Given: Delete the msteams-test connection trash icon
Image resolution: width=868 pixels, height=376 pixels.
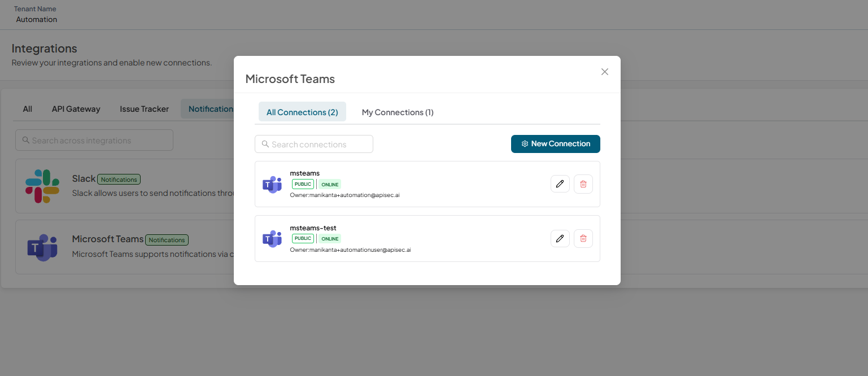Looking at the screenshot, I should click(583, 238).
